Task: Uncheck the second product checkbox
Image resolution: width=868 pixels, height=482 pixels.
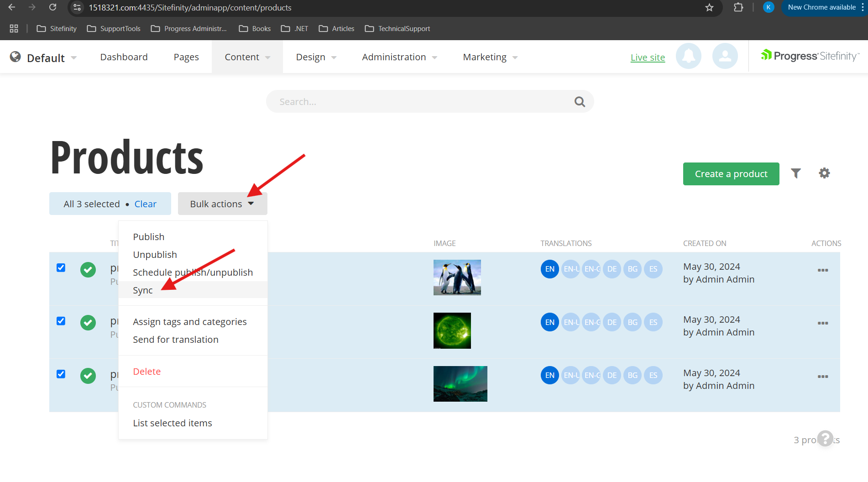Action: pos(61,321)
